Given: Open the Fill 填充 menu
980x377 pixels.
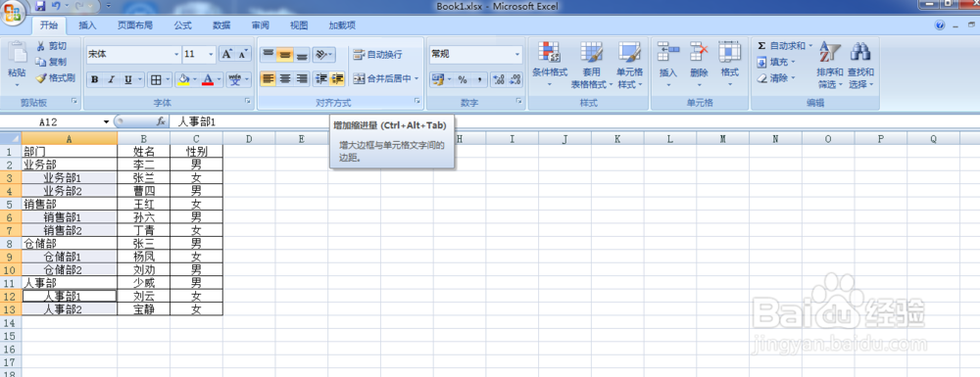Looking at the screenshot, I should pos(775,62).
